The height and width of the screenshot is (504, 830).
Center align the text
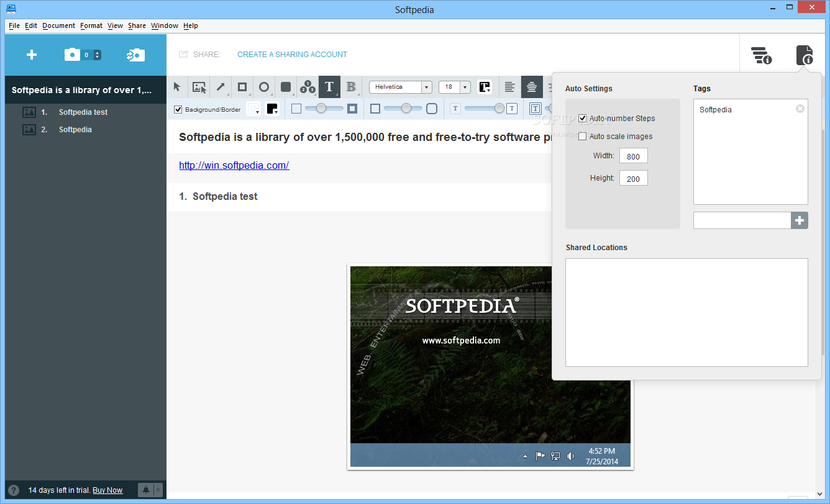531,87
